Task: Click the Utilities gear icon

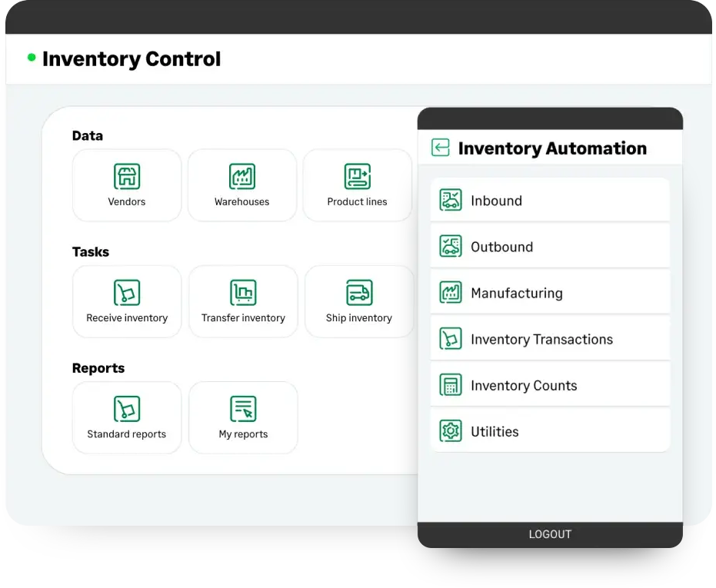Action: click(451, 431)
